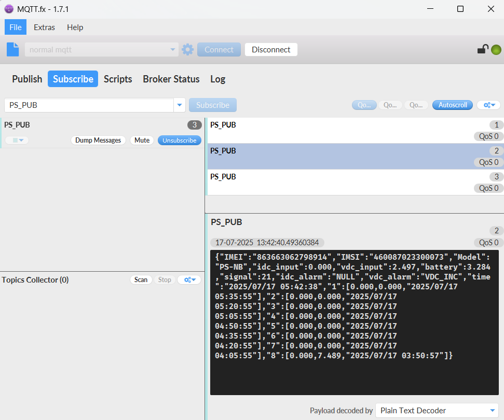Switch to the Scripts tab
Image resolution: width=504 pixels, height=420 pixels.
pos(118,79)
